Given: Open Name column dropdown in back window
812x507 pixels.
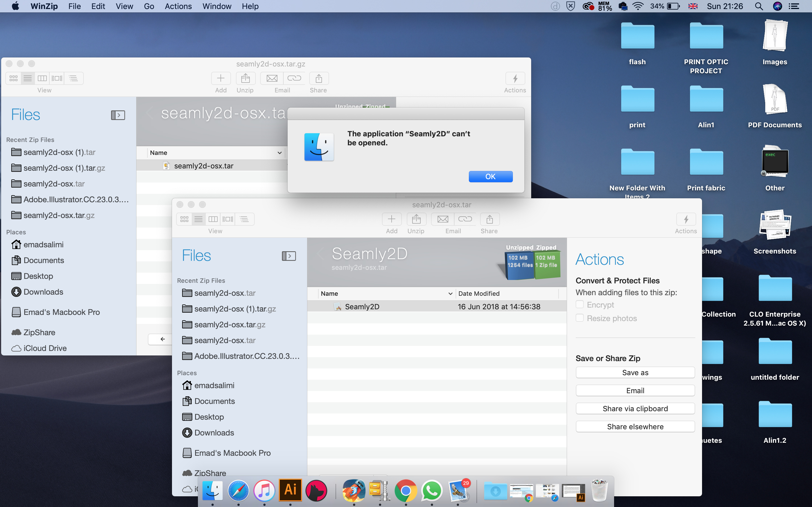Looking at the screenshot, I should (x=279, y=153).
